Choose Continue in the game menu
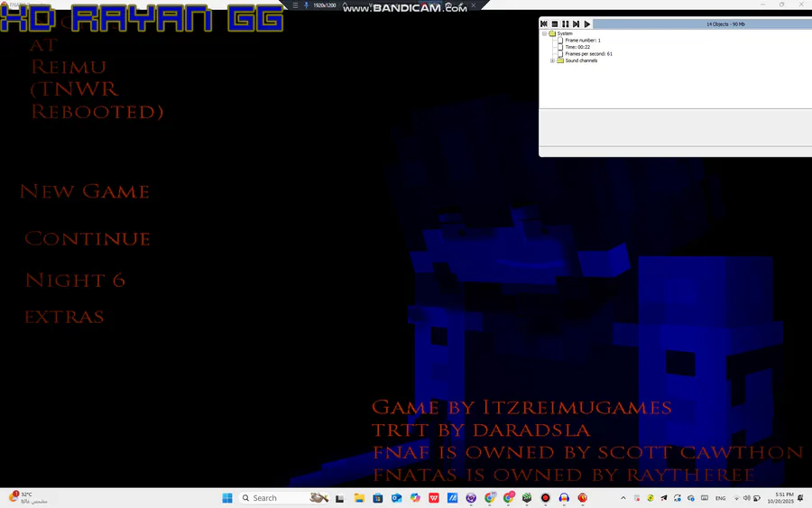This screenshot has height=508, width=812. point(88,238)
